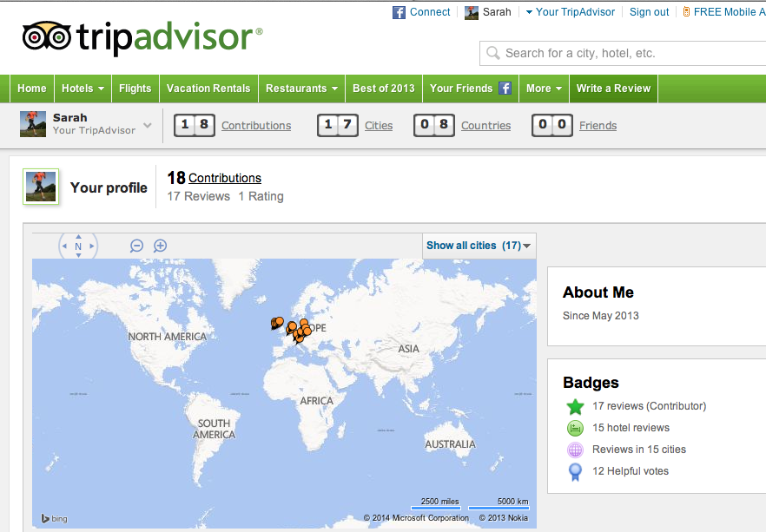766x532 pixels.
Task: Click the green star Contributor badge
Action: coord(574,406)
